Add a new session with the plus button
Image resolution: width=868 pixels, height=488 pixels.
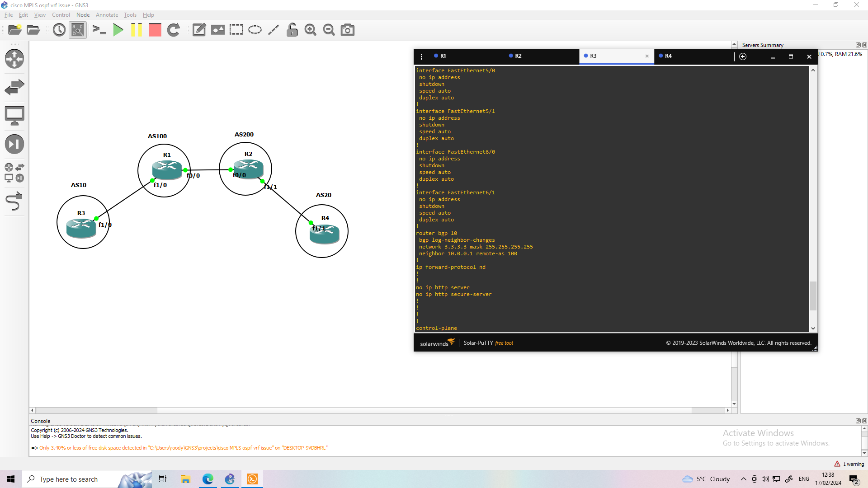click(743, 57)
